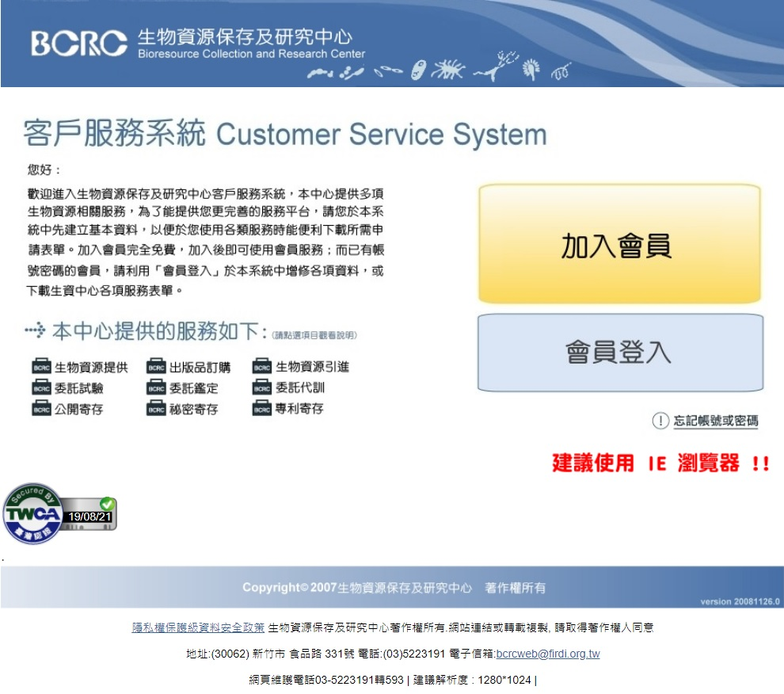Open the 生物資源引進 service item
The height and width of the screenshot is (694, 784).
point(313,367)
